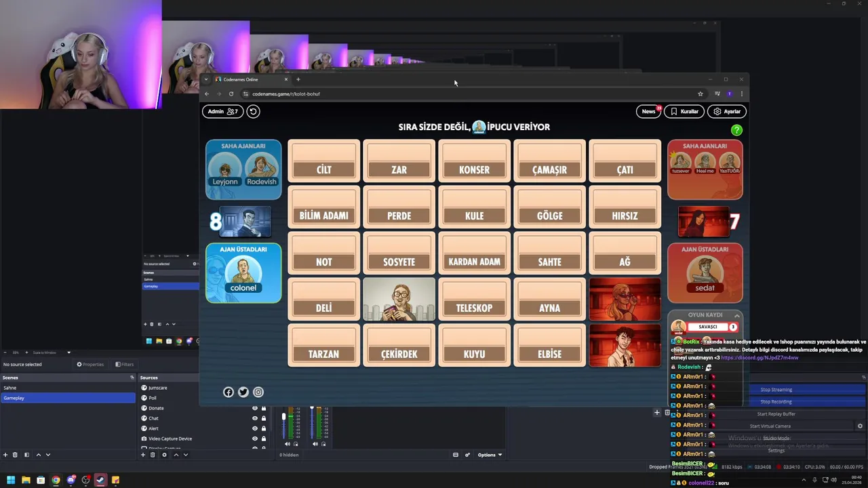Open the discord.gg link in chat overlay
Viewport: 868px width, 488px height.
[759, 358]
